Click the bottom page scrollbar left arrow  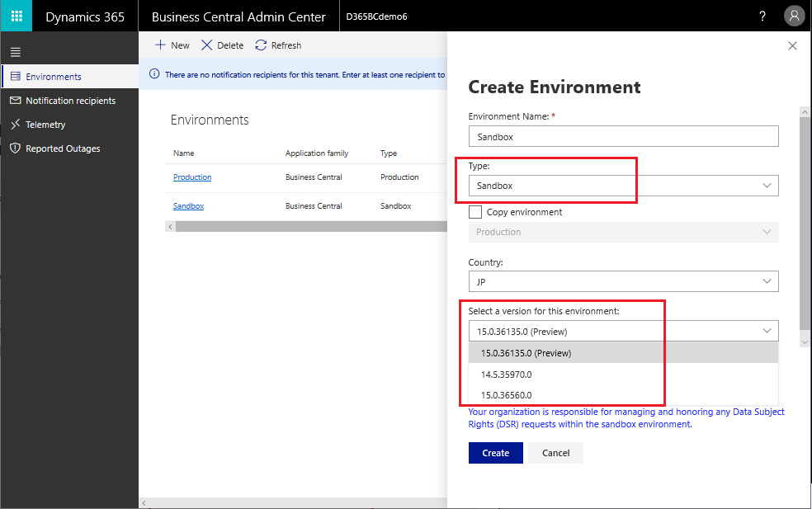(x=144, y=502)
